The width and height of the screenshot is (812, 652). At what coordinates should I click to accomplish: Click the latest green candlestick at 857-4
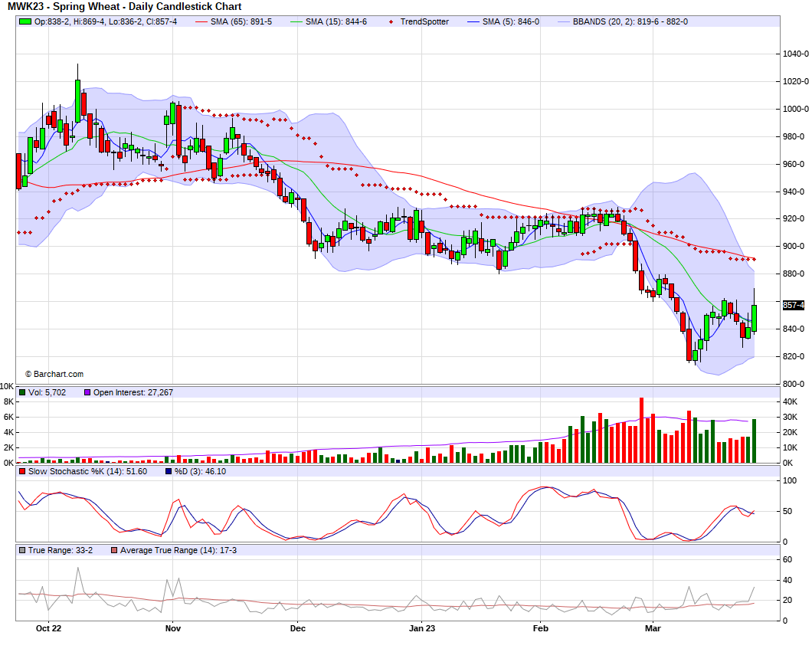coord(754,318)
